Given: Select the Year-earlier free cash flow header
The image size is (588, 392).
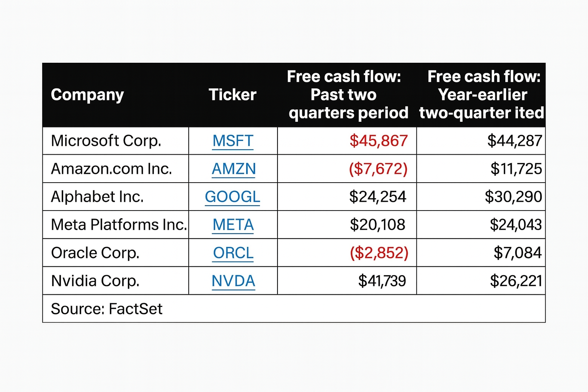Looking at the screenshot, I should tap(482, 95).
